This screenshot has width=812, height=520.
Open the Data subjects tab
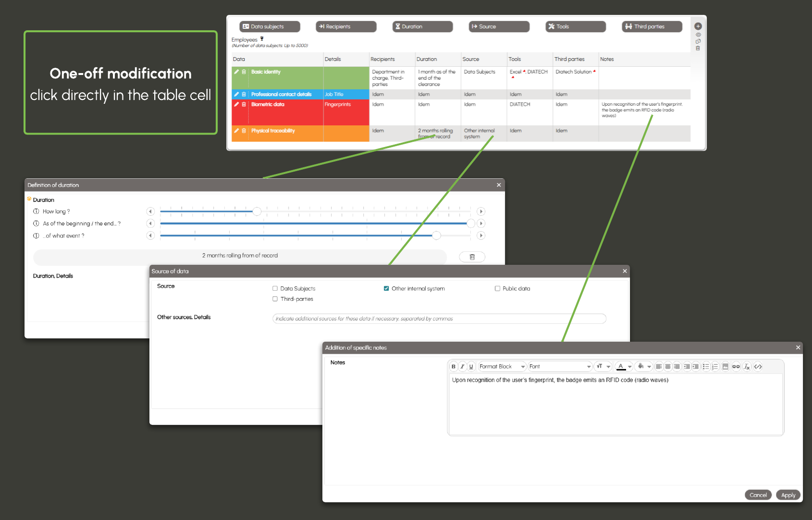pos(270,26)
